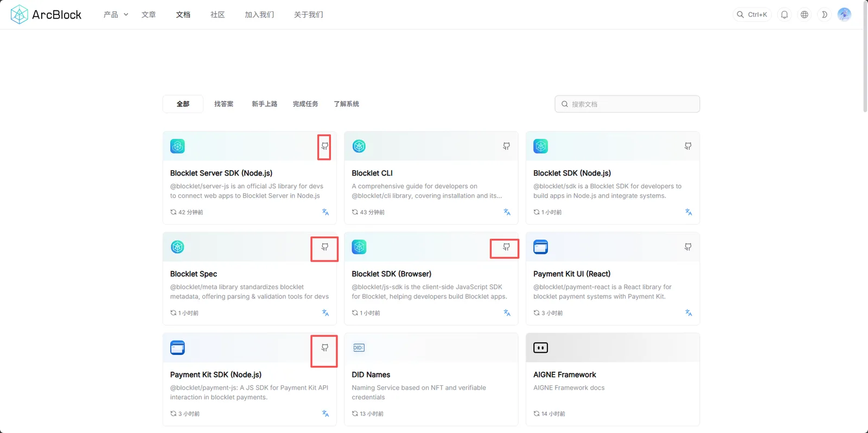The image size is (868, 433).
Task: Expand the 产品 dropdown menu
Action: click(x=116, y=15)
